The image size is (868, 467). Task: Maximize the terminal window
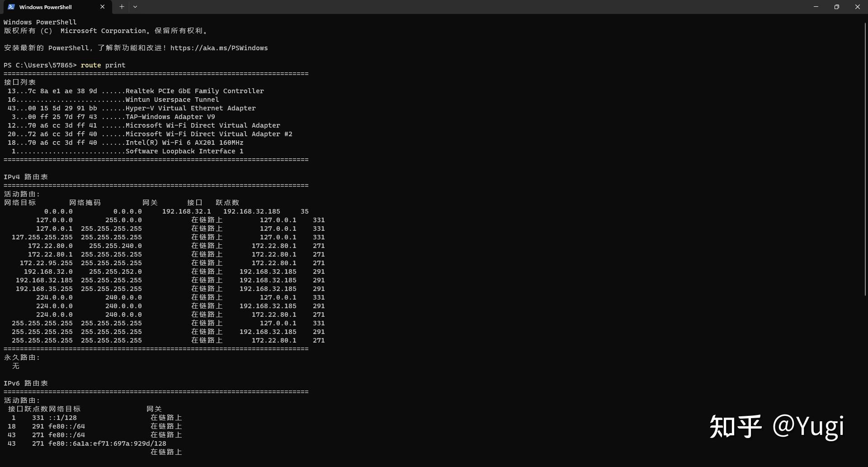click(x=836, y=7)
